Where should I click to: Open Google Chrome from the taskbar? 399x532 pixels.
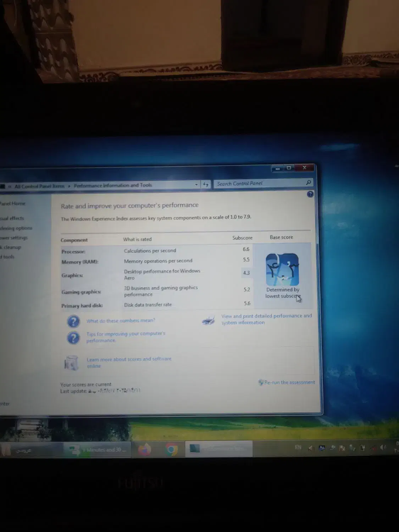172,450
